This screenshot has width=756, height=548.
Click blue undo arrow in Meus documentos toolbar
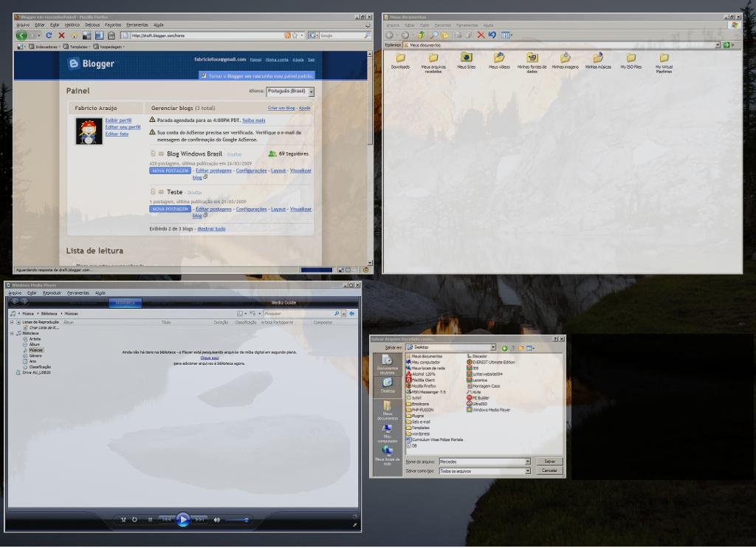point(492,35)
